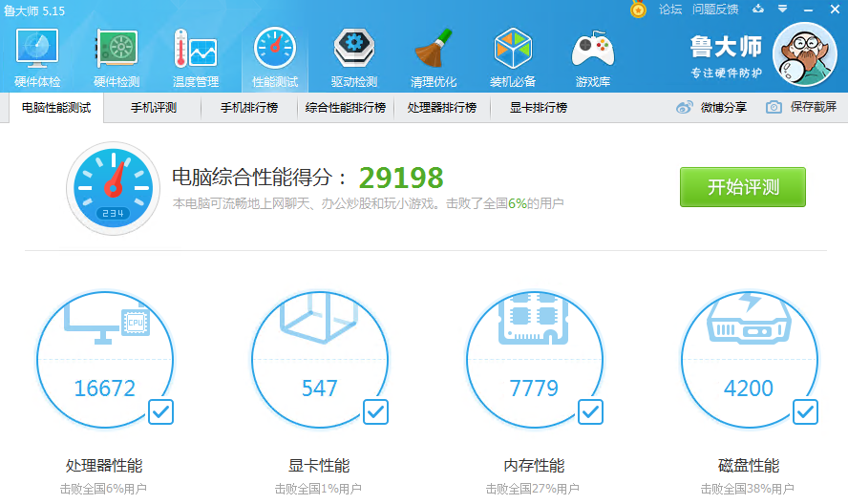
Task: Open the 问题反馈 feedback link
Action: [715, 10]
